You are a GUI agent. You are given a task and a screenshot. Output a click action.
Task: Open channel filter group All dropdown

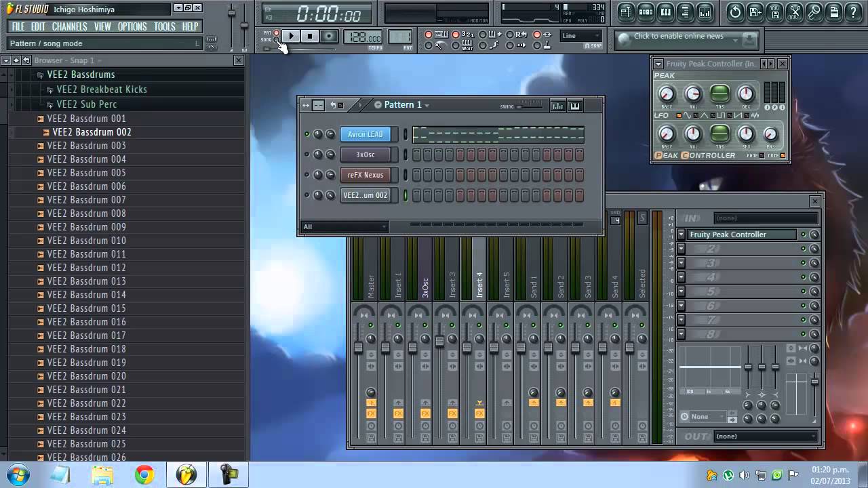344,226
